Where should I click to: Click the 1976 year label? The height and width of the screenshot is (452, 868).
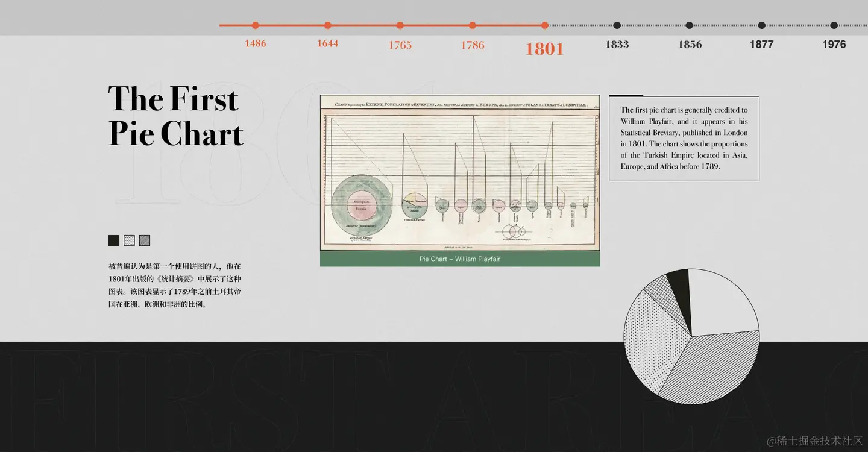[x=834, y=44]
